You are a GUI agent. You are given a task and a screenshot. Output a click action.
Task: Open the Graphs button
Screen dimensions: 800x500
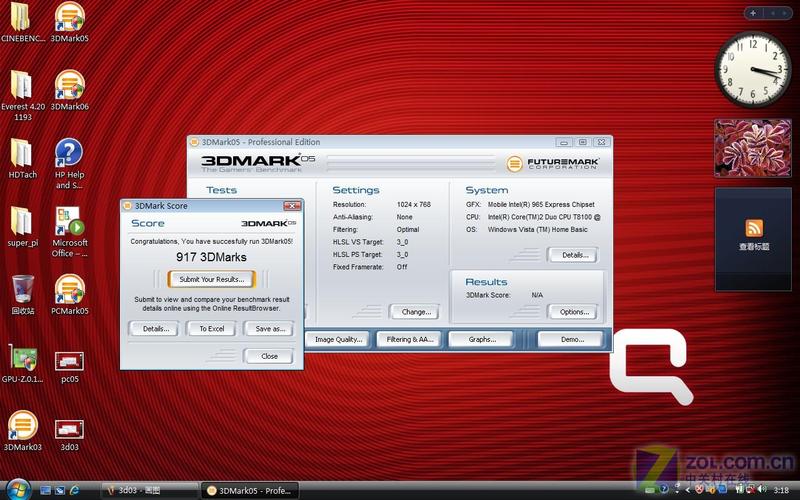[481, 339]
